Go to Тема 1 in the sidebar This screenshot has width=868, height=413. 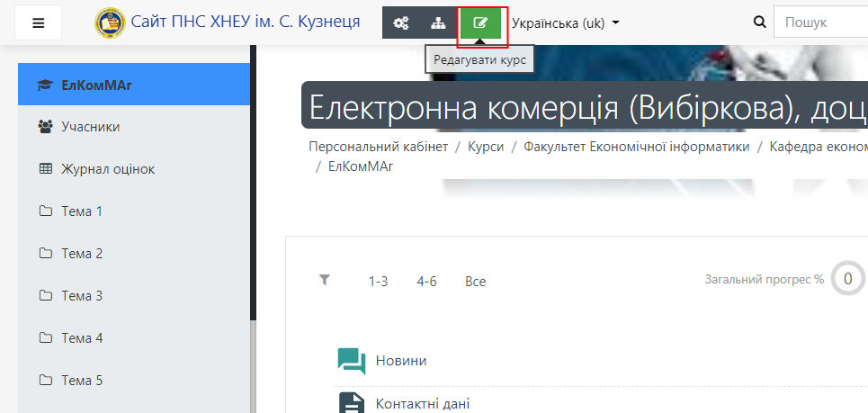point(134,211)
